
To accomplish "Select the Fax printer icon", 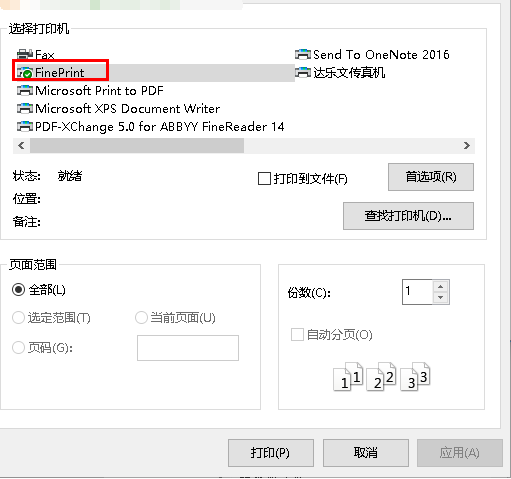I will click(x=25, y=54).
